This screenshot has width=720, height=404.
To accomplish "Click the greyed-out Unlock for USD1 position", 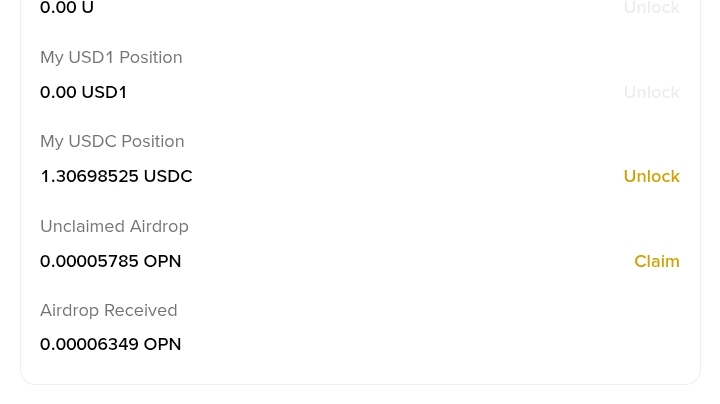I will tap(651, 92).
